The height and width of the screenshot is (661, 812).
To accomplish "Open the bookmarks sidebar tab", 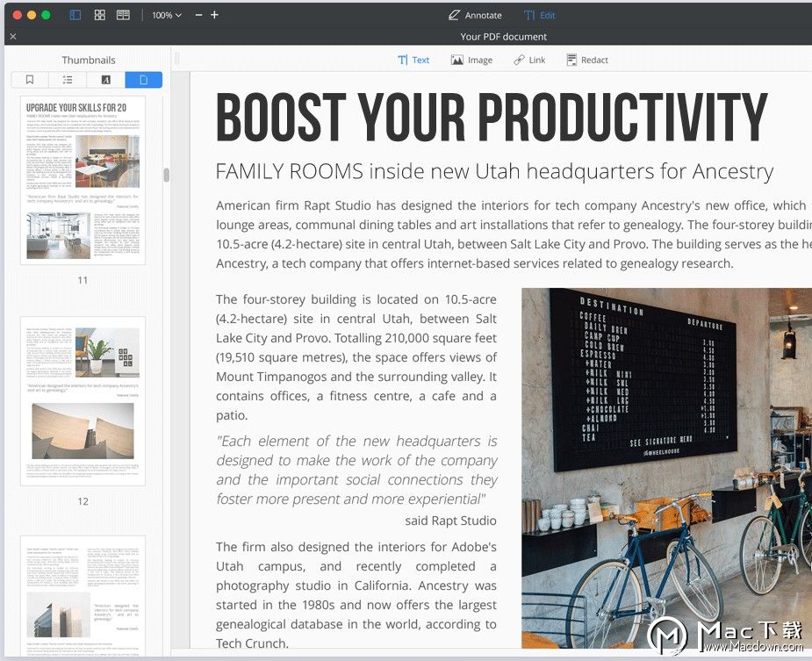I will click(x=30, y=80).
